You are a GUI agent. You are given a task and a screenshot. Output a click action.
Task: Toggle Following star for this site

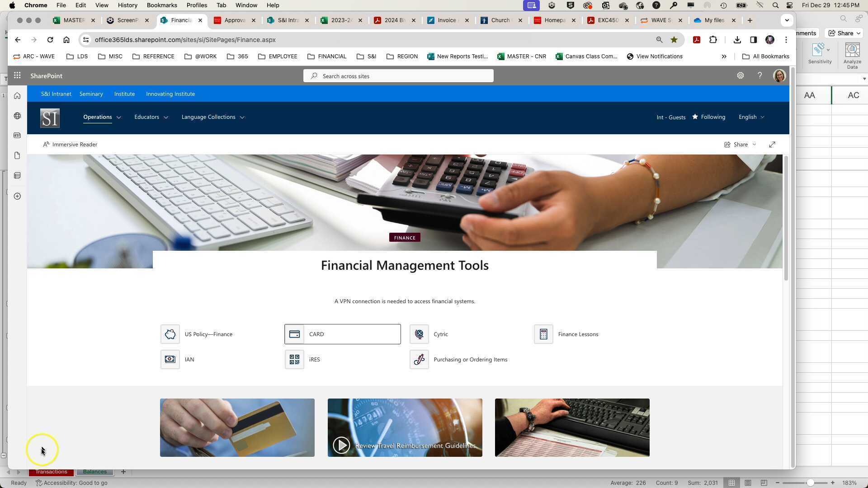pos(708,117)
